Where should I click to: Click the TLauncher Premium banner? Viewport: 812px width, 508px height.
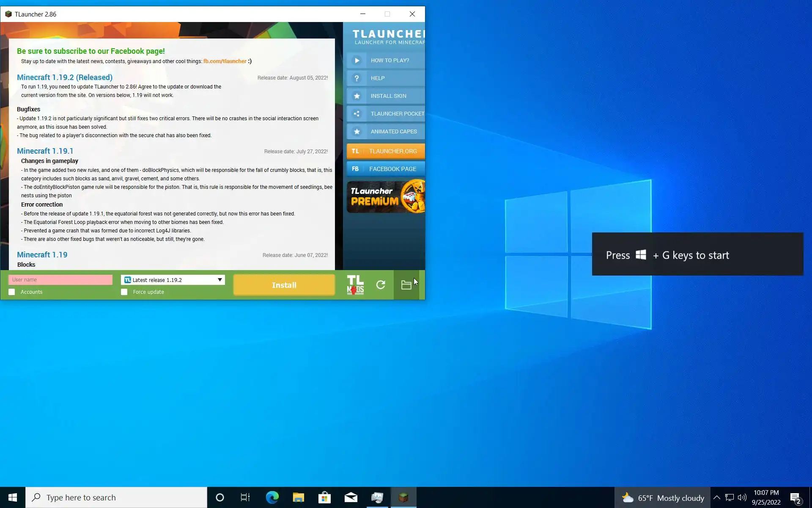(386, 197)
